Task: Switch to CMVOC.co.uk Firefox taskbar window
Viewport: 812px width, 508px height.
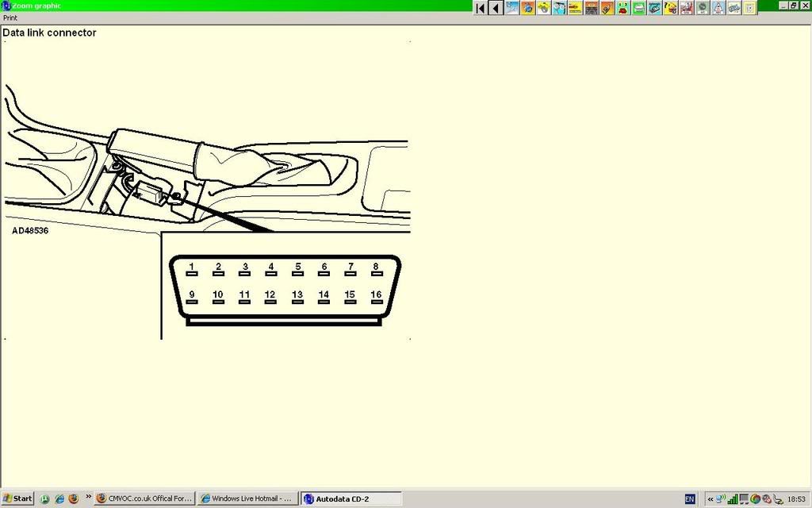Action: [144, 498]
